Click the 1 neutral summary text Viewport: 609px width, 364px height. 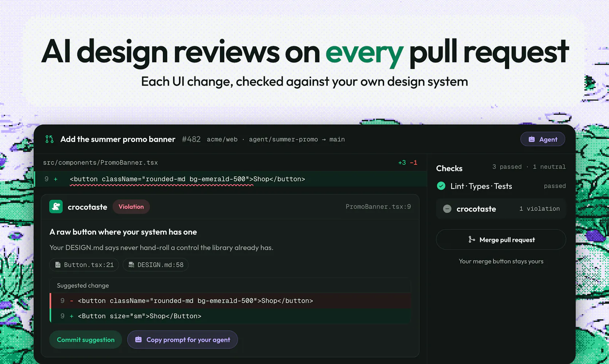(549, 167)
